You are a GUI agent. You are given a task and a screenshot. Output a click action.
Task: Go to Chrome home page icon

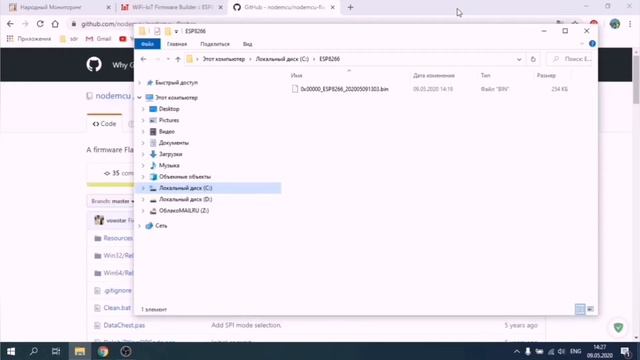(x=55, y=24)
